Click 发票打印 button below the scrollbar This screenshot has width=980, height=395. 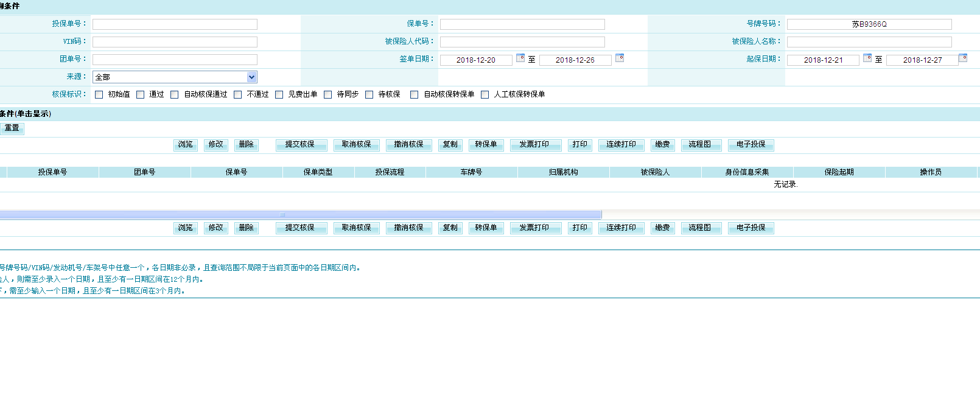(534, 228)
